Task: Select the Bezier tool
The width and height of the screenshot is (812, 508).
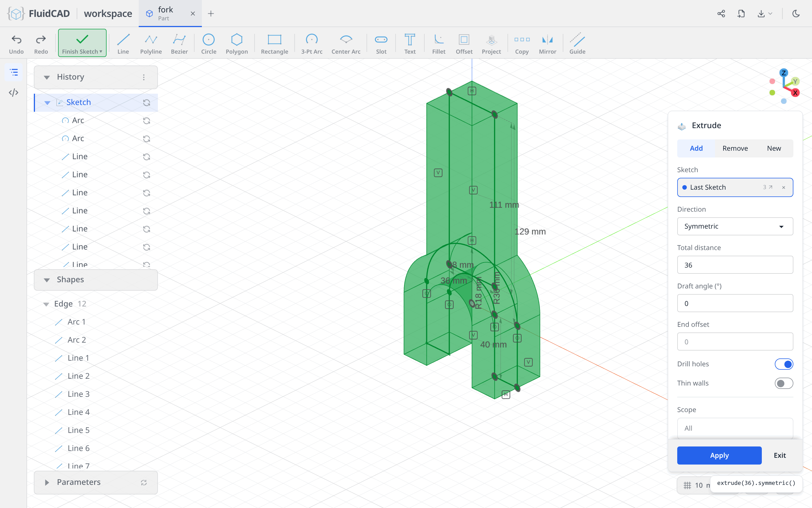Action: pos(179,44)
